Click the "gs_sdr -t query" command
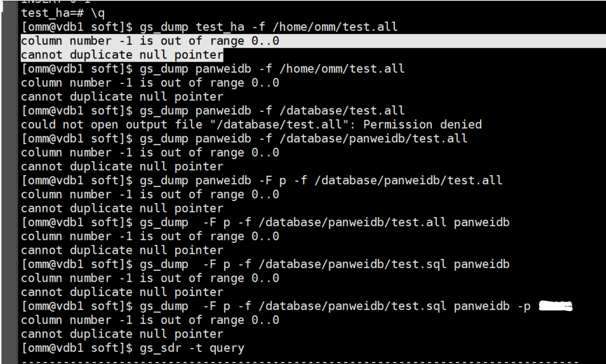The image size is (606, 364). point(192,348)
